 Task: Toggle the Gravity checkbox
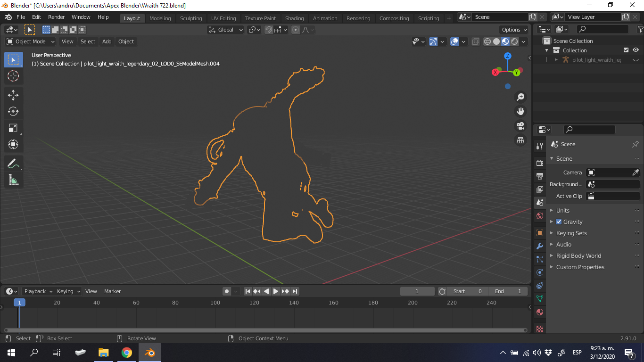point(559,222)
